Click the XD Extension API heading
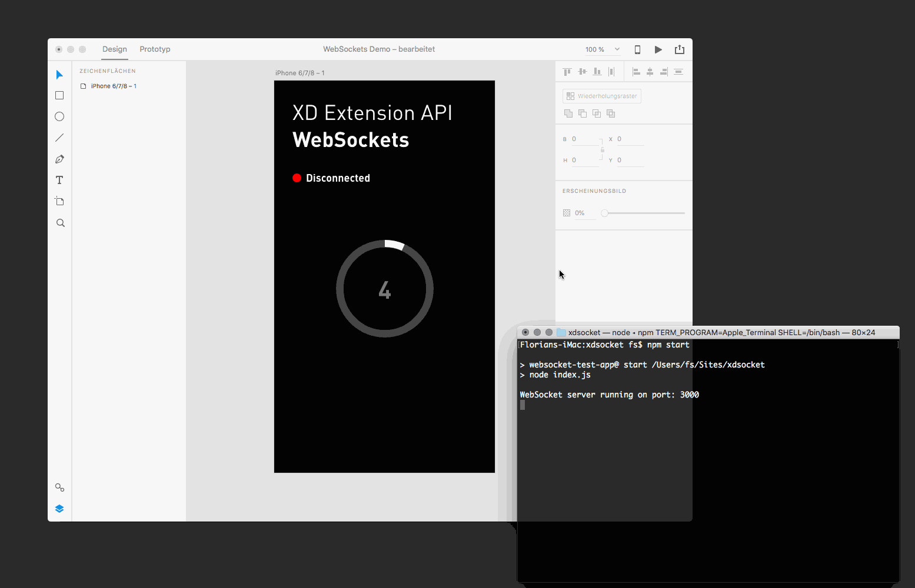Viewport: 915px width, 588px height. [x=372, y=113]
